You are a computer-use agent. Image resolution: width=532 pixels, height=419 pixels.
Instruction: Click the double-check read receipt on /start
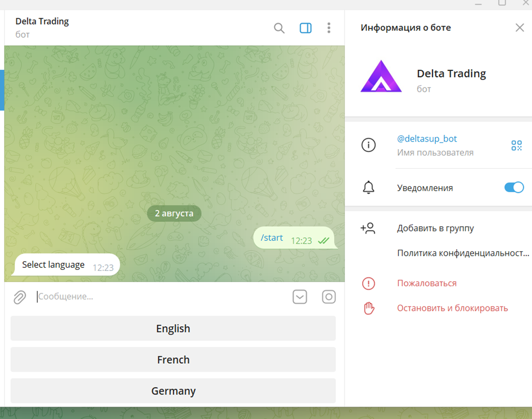tap(323, 240)
